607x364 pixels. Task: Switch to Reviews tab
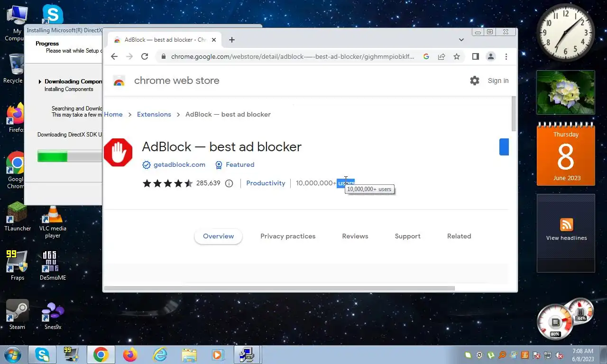(355, 236)
